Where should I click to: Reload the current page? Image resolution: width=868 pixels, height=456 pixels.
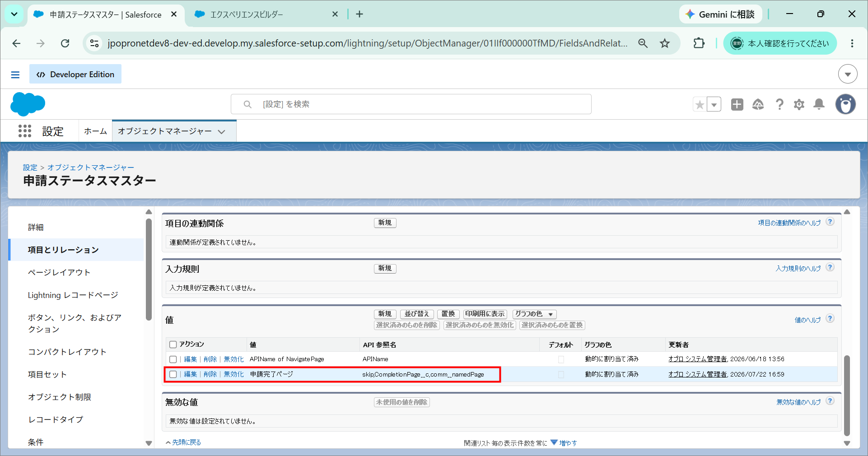[65, 43]
